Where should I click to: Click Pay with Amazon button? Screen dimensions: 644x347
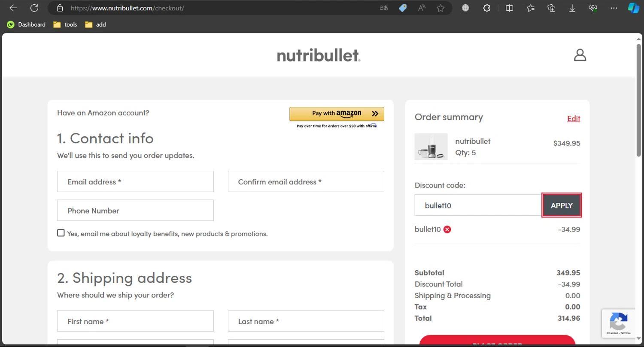point(337,114)
